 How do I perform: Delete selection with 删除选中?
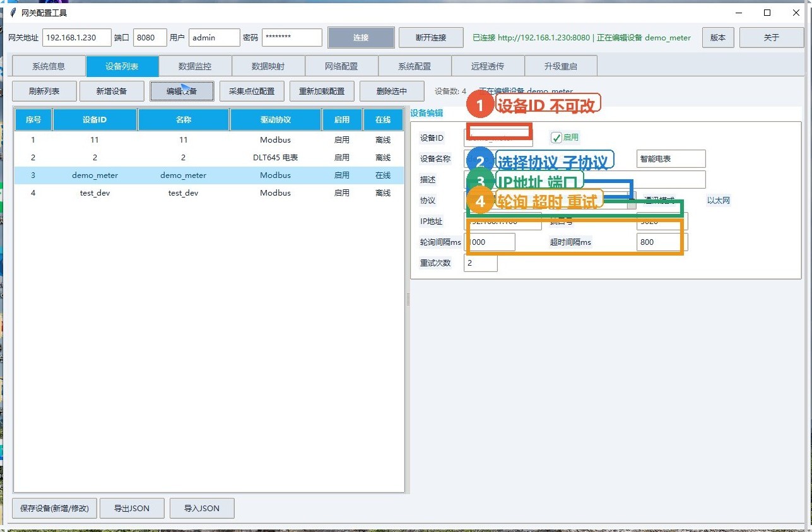click(x=392, y=91)
